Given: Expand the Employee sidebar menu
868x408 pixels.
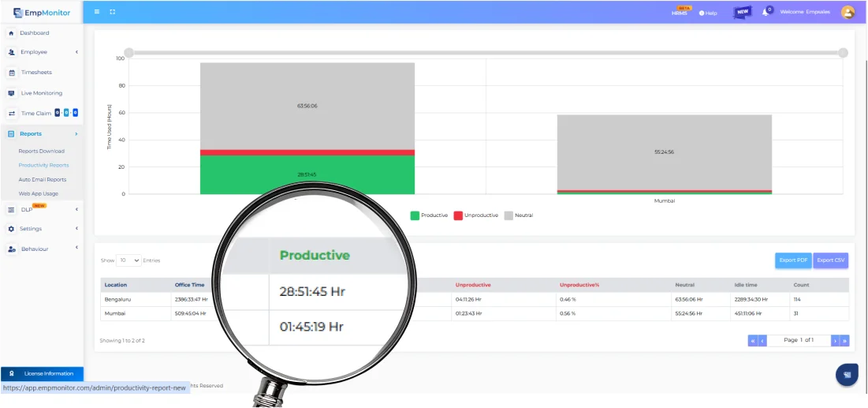Looking at the screenshot, I should point(43,52).
